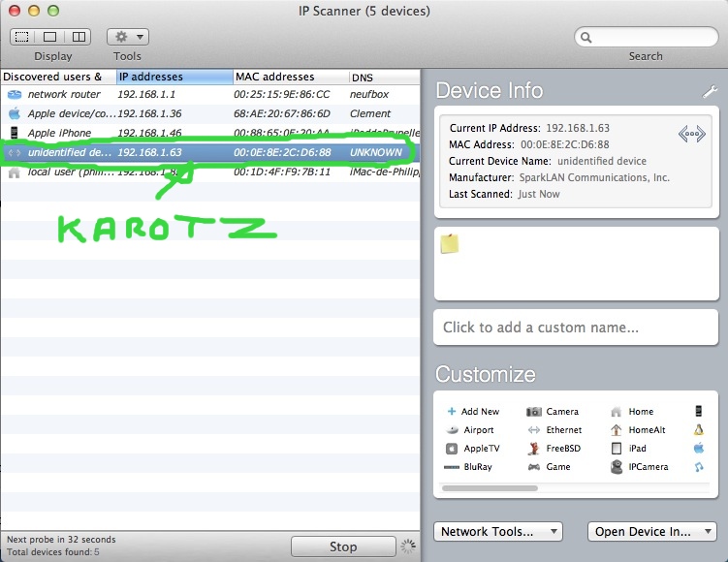This screenshot has width=728, height=562.
Task: Click the Customize horizontal scrollbar
Action: coord(490,488)
